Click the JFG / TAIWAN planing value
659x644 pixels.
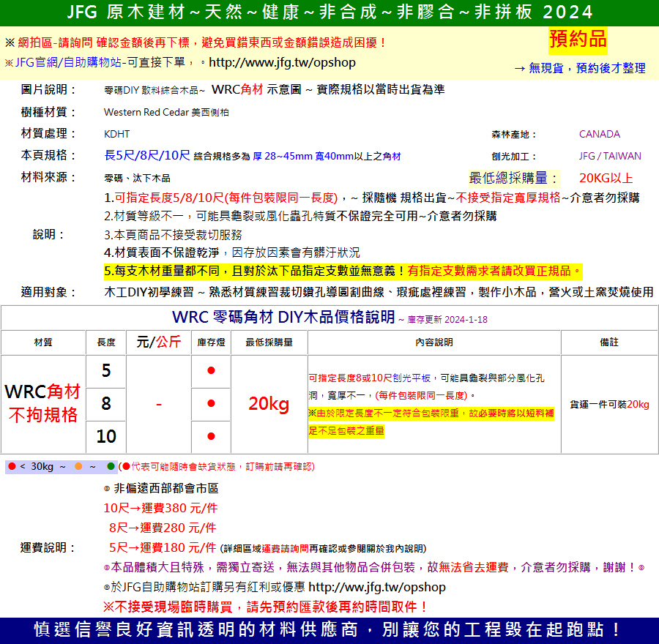(x=610, y=156)
